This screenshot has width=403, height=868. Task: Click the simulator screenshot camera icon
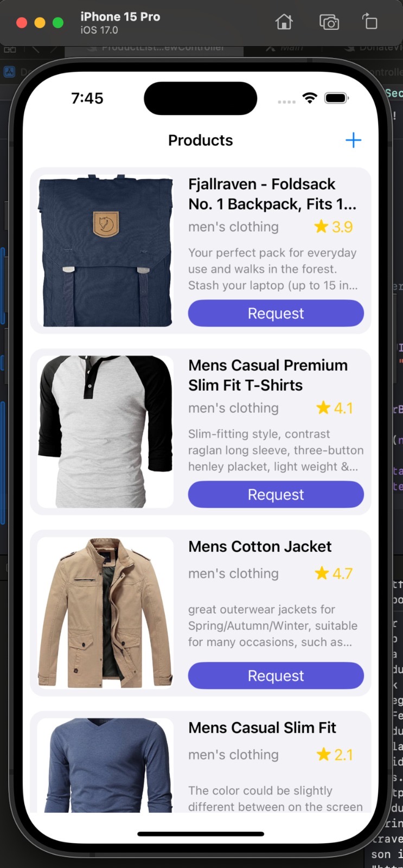(329, 22)
